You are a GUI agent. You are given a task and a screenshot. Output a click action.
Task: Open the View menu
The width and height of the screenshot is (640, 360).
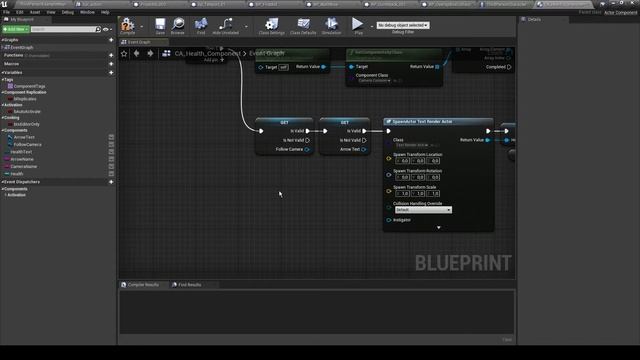coord(51,12)
